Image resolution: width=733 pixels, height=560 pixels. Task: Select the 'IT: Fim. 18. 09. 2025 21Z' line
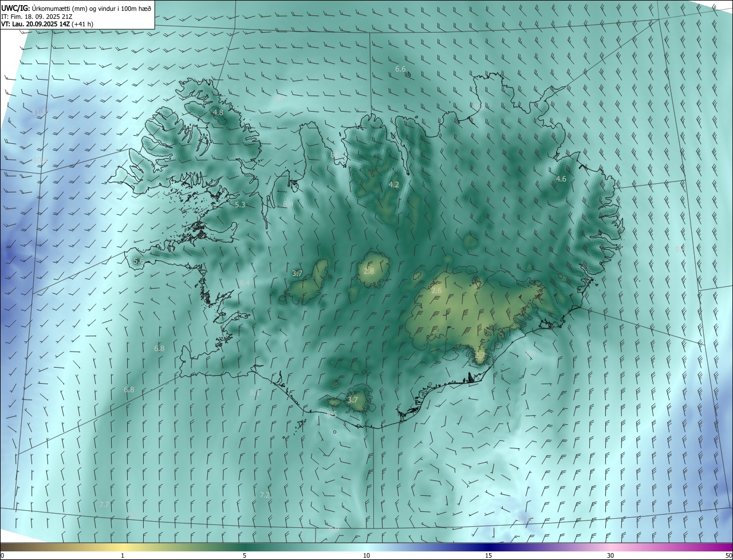pos(36,16)
